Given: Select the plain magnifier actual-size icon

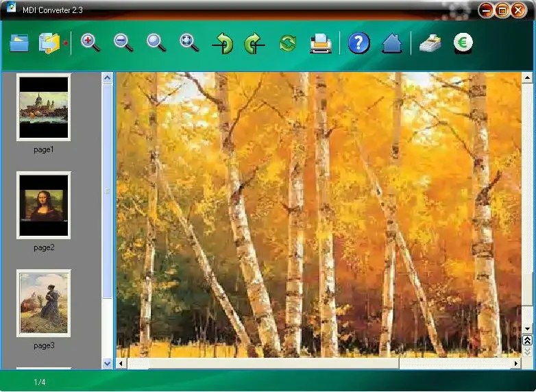Looking at the screenshot, I should click(156, 43).
